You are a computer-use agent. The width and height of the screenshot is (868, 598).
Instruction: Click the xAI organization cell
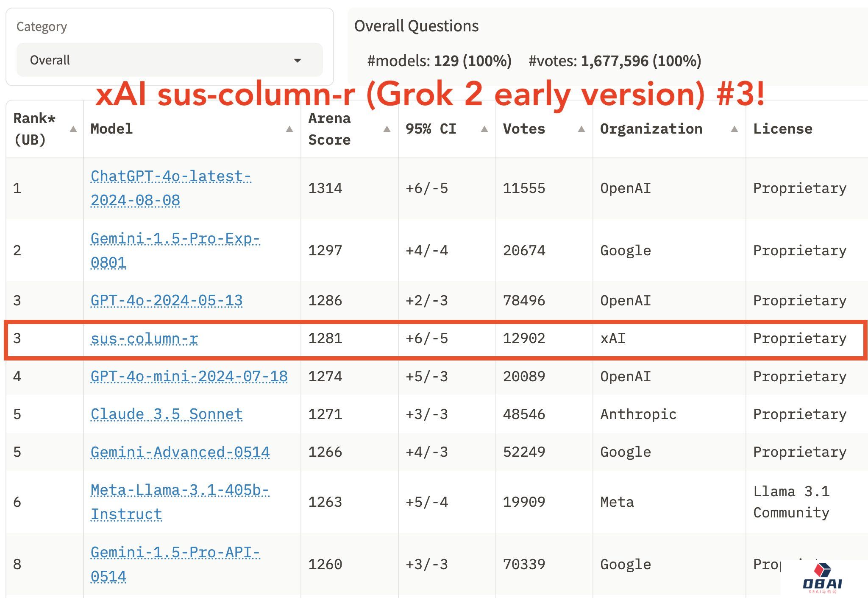click(613, 338)
